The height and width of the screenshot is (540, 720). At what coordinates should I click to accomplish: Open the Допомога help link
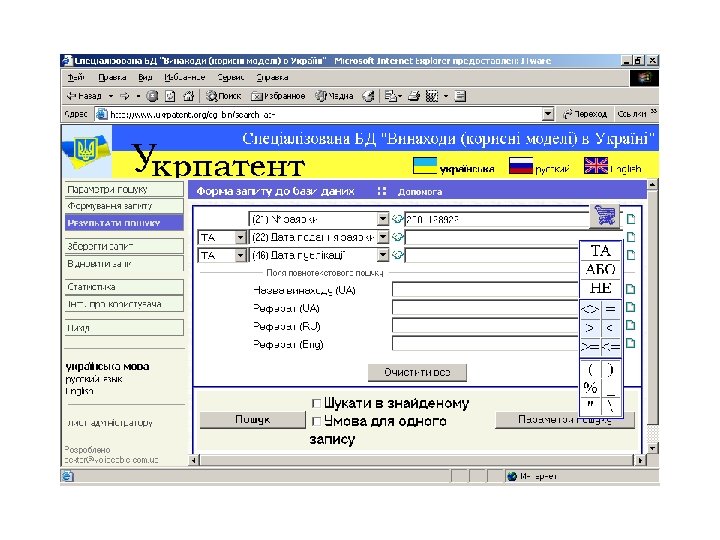(x=420, y=191)
